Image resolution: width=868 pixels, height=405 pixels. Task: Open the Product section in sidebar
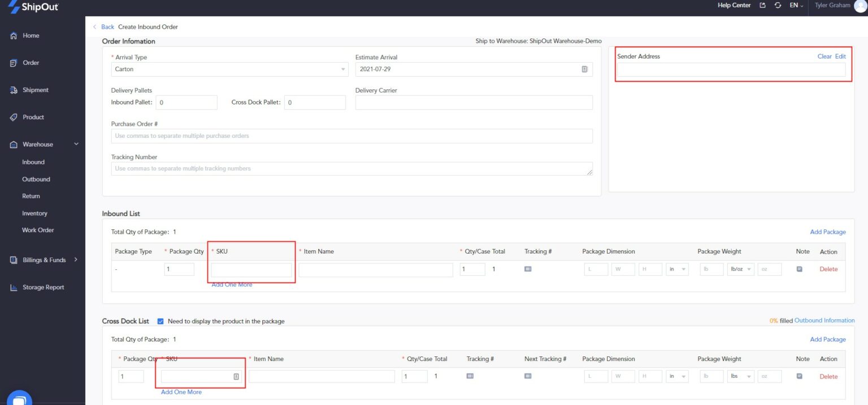coord(33,117)
